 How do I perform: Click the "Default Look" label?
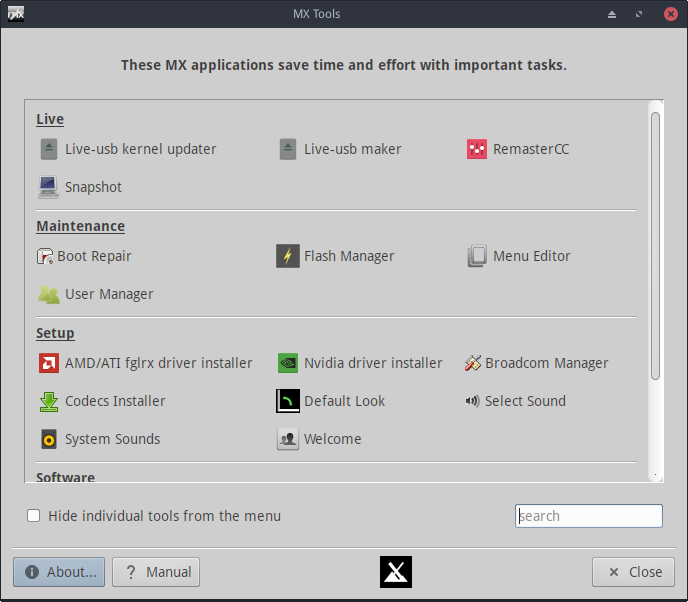(x=344, y=401)
